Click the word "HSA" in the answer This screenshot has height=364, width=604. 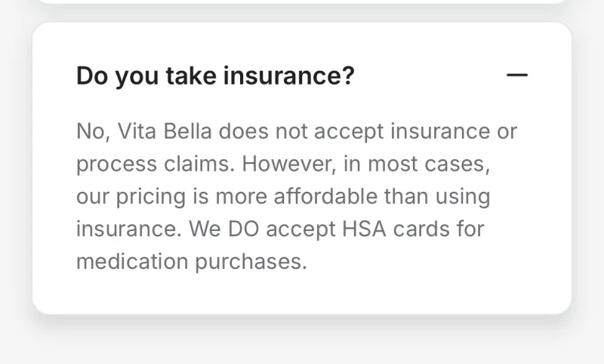(364, 229)
